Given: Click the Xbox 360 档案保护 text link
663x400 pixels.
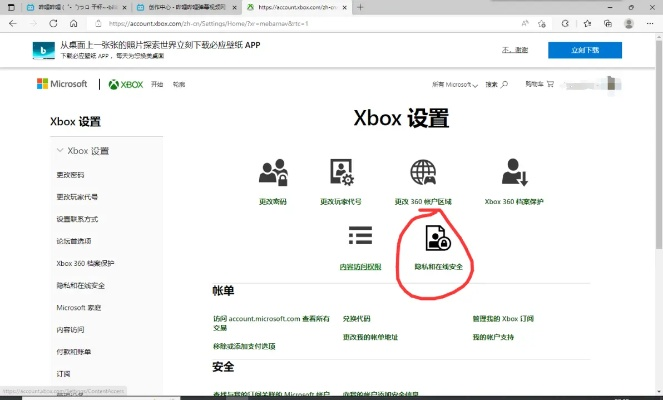Looking at the screenshot, I should pos(514,202).
